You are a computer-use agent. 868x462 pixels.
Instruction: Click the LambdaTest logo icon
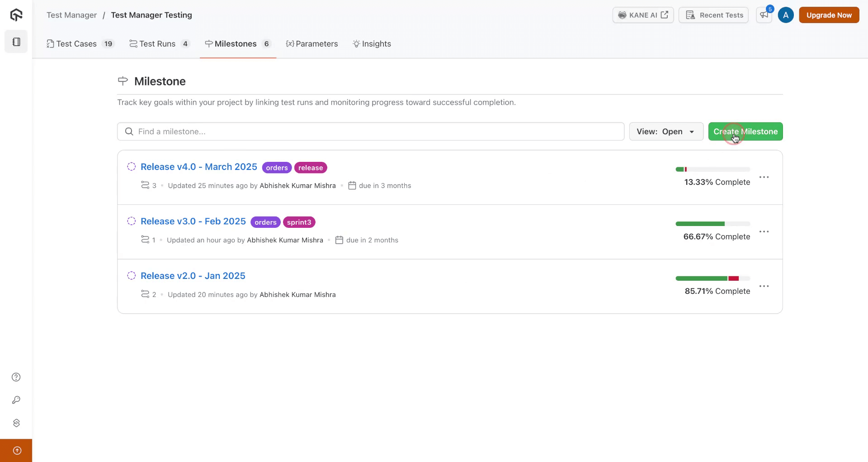point(16,15)
